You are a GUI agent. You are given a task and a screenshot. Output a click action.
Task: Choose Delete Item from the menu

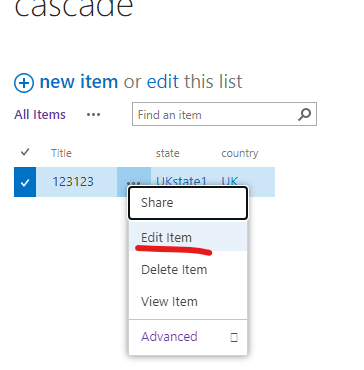pos(188,269)
